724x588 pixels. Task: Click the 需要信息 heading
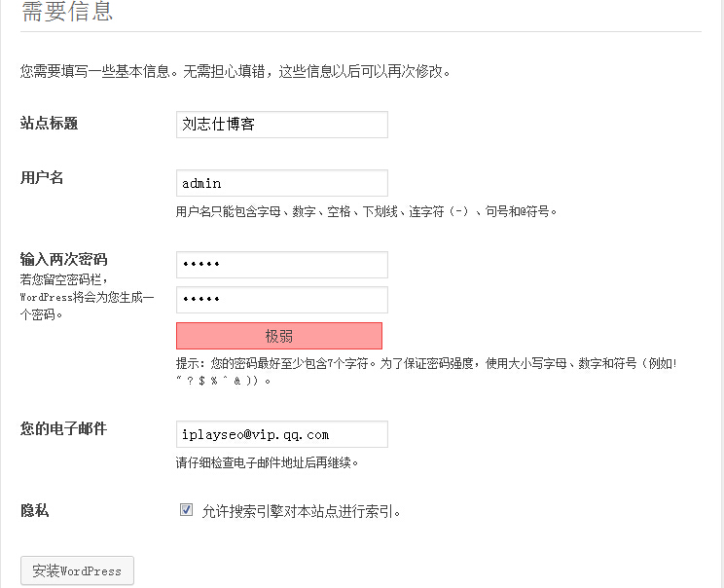pyautogui.click(x=67, y=12)
